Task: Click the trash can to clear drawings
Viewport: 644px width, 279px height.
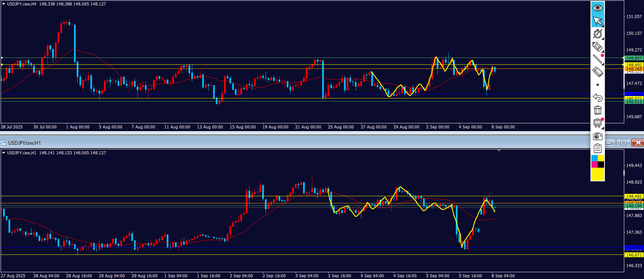Action: pos(597,110)
